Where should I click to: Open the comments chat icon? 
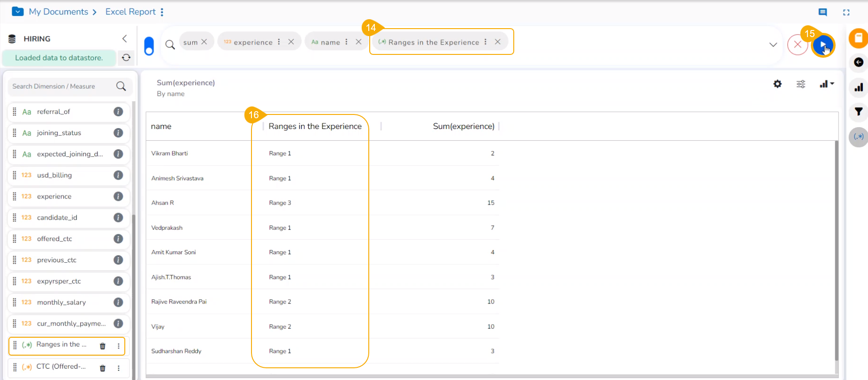tap(822, 12)
